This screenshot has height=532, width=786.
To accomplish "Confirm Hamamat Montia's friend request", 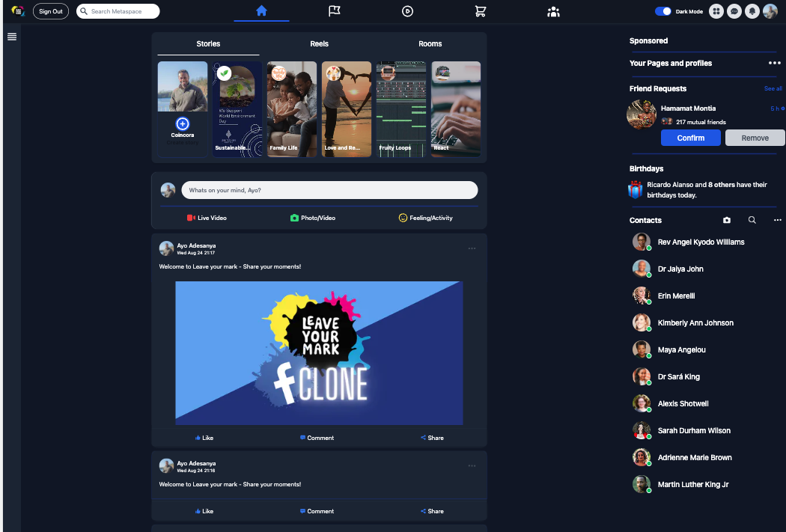I will point(691,138).
